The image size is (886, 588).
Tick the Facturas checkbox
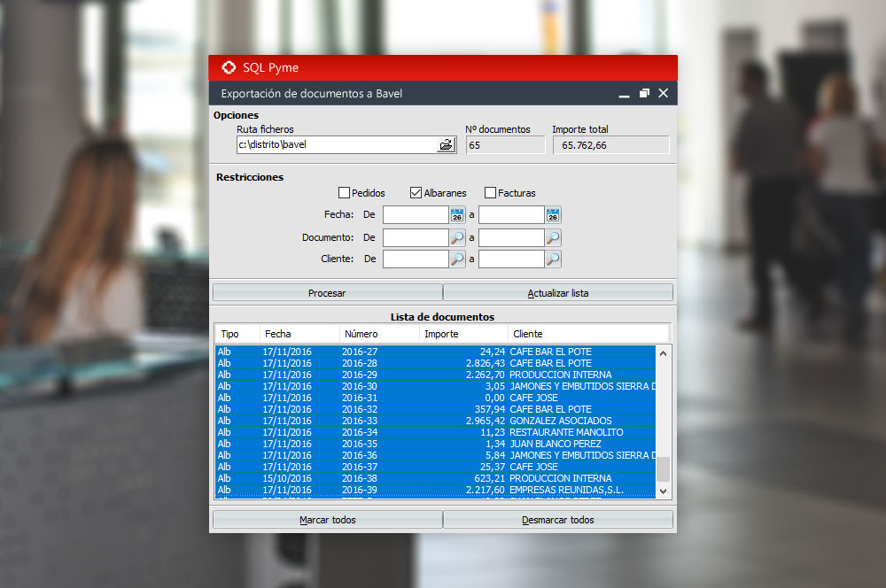point(490,193)
